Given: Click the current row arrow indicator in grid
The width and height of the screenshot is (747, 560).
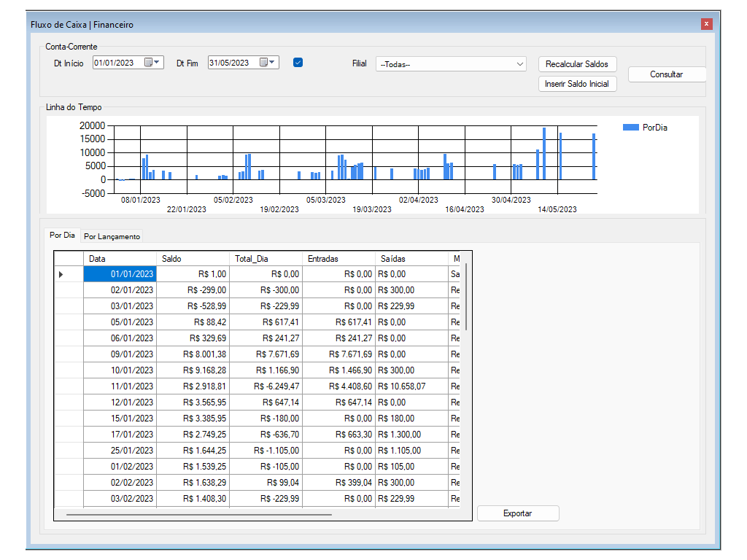Looking at the screenshot, I should coord(61,274).
